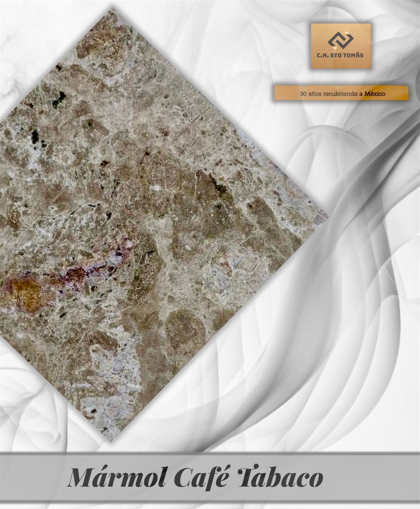Viewport: 420px width, 509px height.
Task: Click the black spot near the tile's upper left
Action: [59, 98]
